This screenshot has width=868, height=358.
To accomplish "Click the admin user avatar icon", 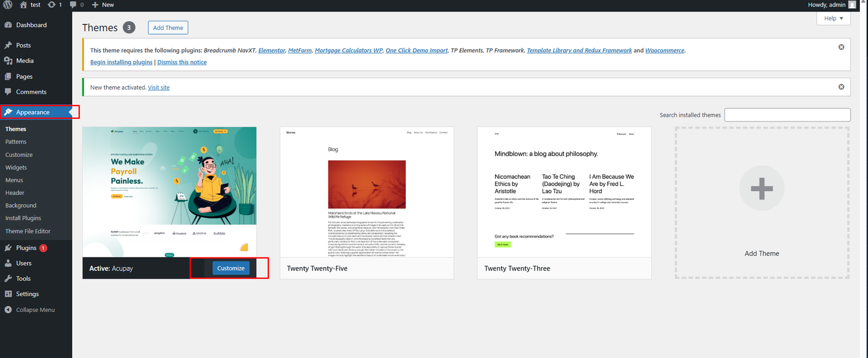I will click(x=852, y=5).
